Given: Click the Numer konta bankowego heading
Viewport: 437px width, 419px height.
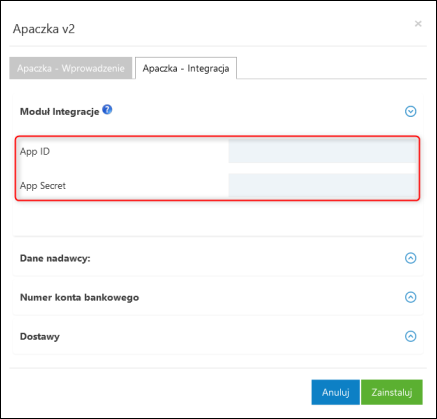Looking at the screenshot, I should [79, 297].
